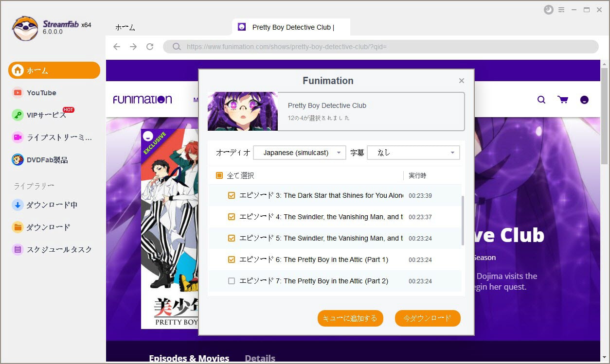610x364 pixels.
Task: Click the page vertical scrollbar
Action: pos(605,117)
